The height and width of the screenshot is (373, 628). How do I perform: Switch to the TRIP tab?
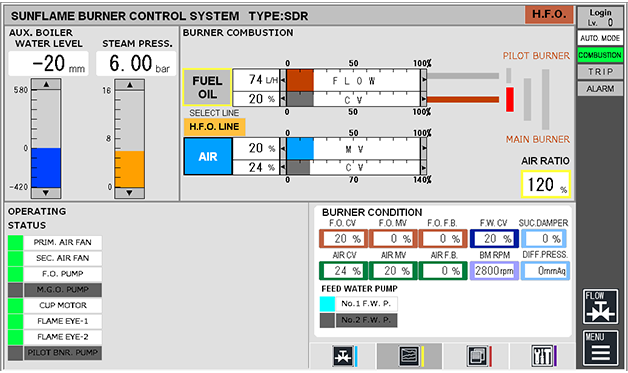[600, 72]
